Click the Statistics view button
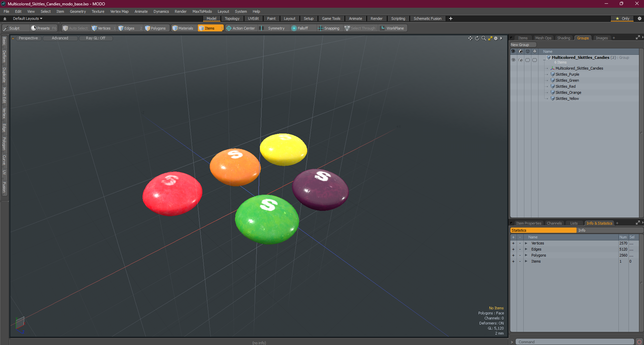Screen dimensions: 644x345 544,230
